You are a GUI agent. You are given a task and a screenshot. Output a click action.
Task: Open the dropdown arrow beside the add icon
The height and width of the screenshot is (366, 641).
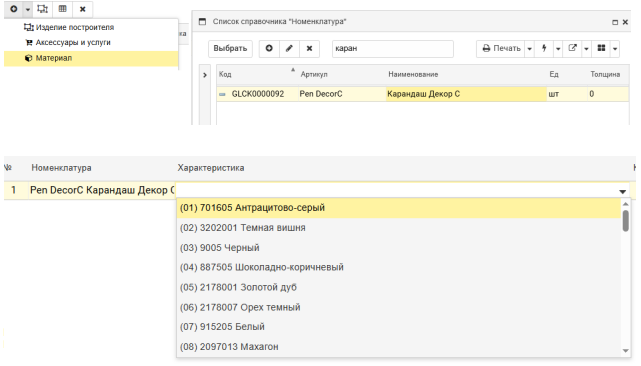(x=28, y=9)
